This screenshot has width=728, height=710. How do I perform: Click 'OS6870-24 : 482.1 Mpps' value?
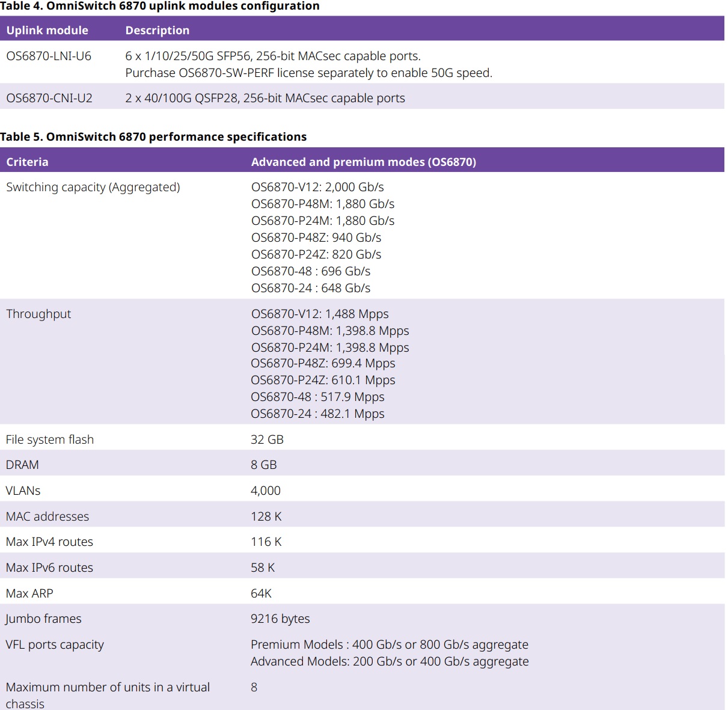pos(317,414)
